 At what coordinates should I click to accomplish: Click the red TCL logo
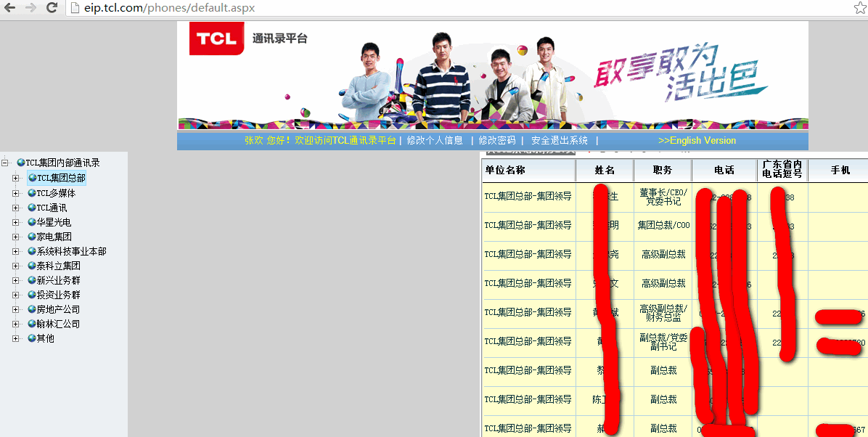(216, 38)
